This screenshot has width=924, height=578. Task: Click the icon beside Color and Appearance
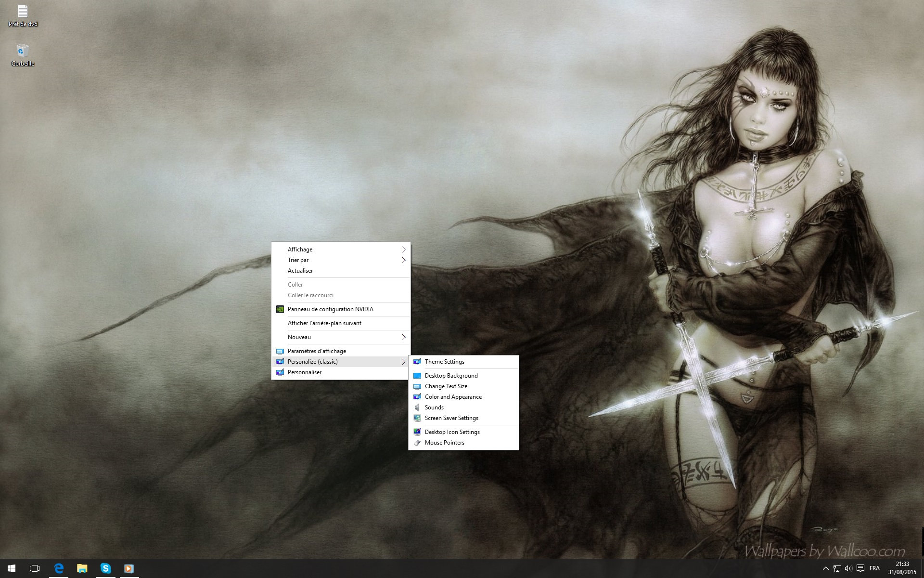point(417,397)
